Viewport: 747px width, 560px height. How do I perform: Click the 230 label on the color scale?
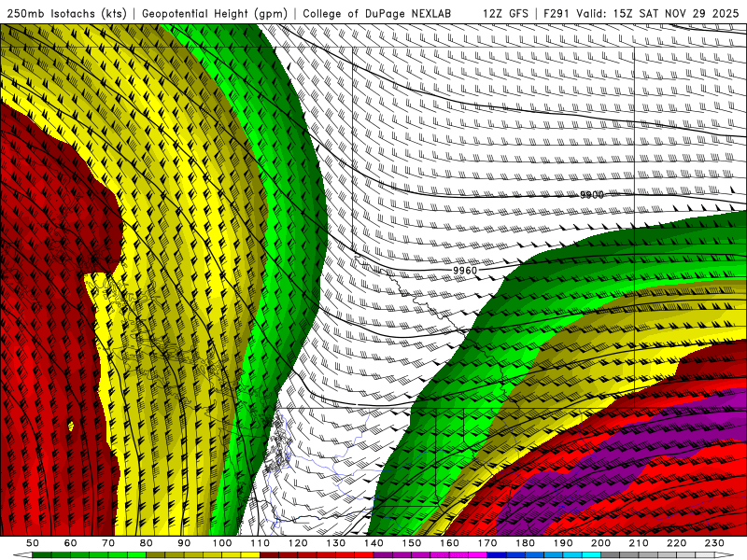click(x=714, y=543)
